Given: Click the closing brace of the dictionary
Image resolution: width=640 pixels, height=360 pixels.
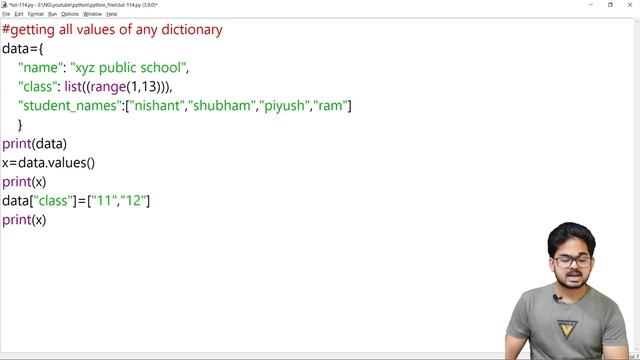Looking at the screenshot, I should 20,125.
